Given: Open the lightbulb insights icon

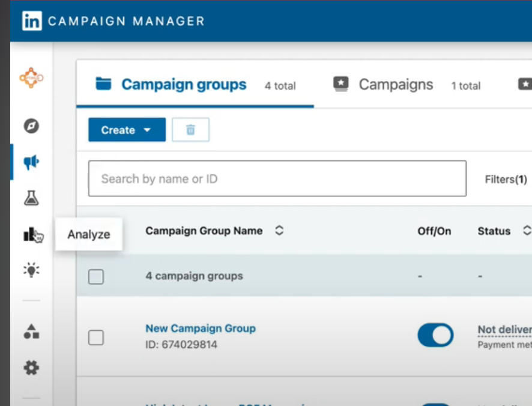Looking at the screenshot, I should tap(31, 270).
